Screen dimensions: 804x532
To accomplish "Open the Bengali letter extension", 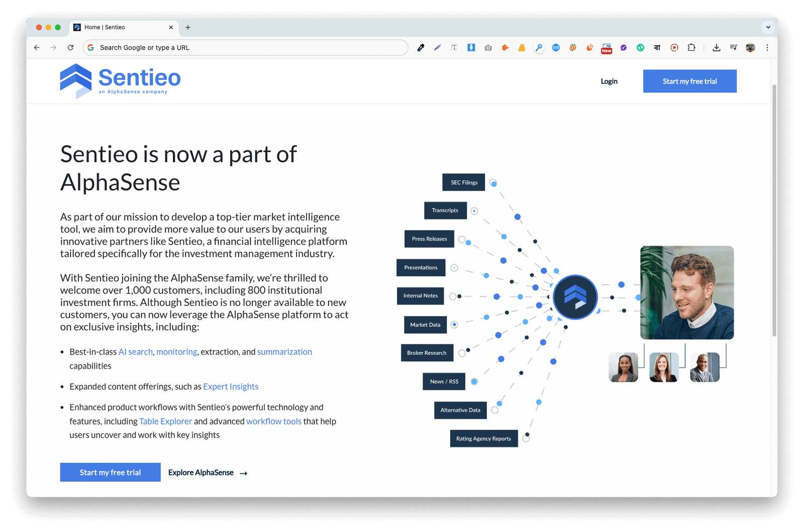I will 657,48.
